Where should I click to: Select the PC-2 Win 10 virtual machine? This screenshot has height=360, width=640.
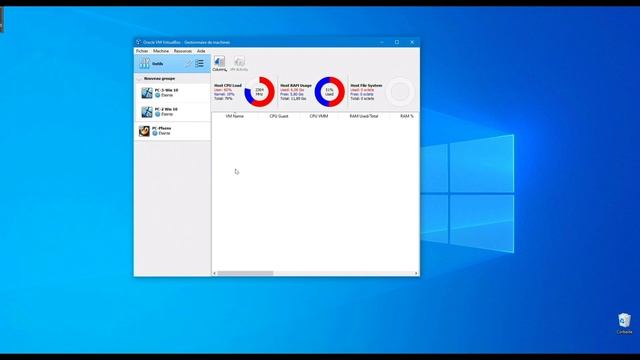tap(173, 112)
